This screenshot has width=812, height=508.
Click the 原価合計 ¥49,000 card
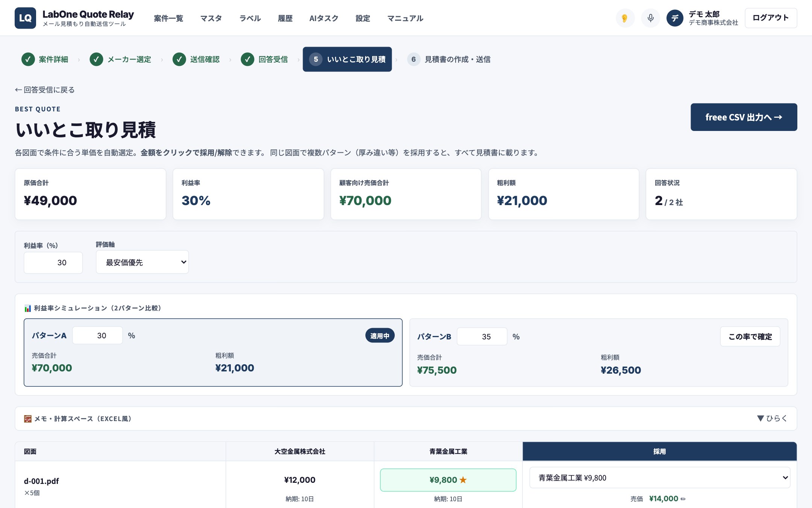pyautogui.click(x=90, y=194)
